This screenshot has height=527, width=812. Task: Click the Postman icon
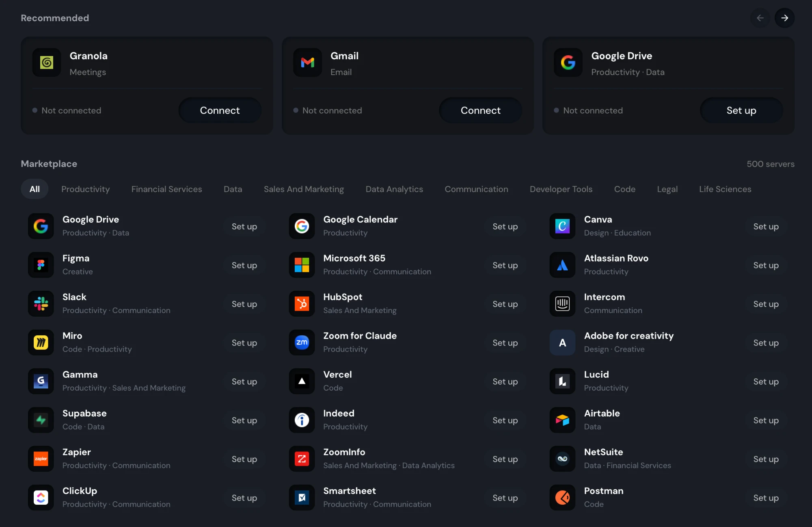[x=562, y=497]
